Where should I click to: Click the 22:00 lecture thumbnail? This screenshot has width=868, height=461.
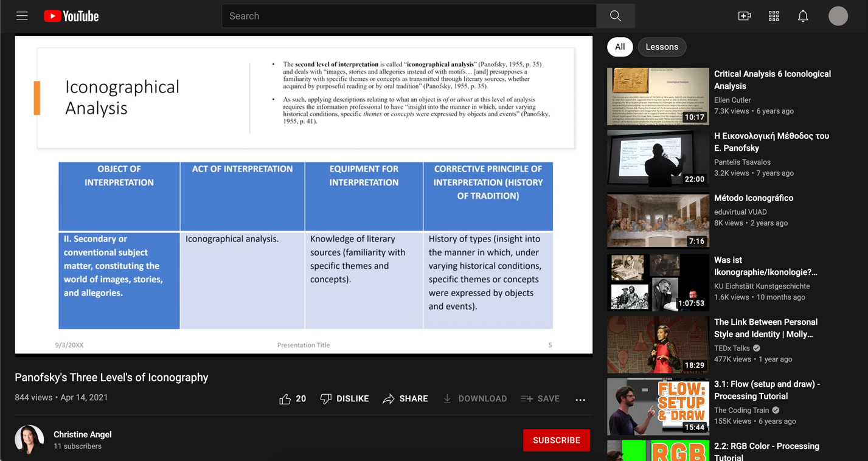click(658, 159)
